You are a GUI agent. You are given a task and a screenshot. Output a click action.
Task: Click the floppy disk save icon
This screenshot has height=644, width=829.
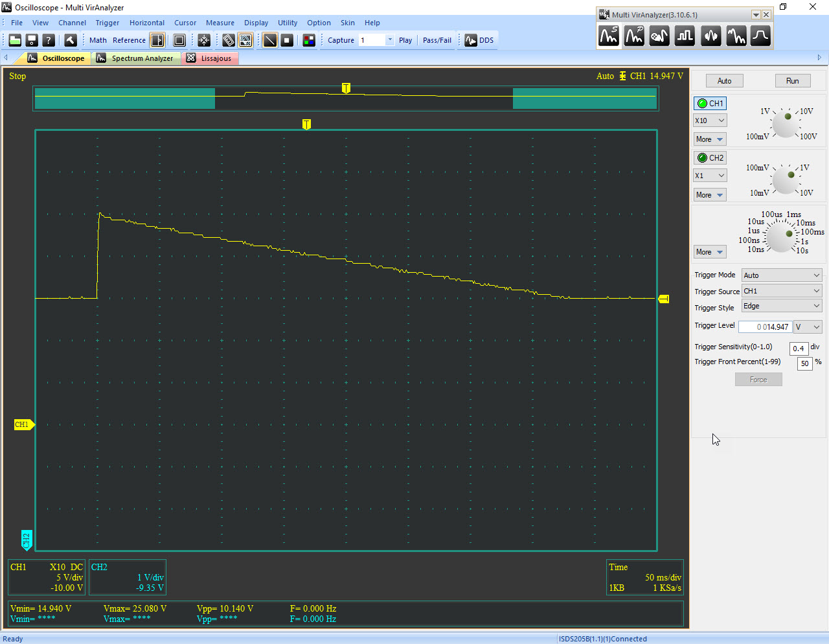32,40
